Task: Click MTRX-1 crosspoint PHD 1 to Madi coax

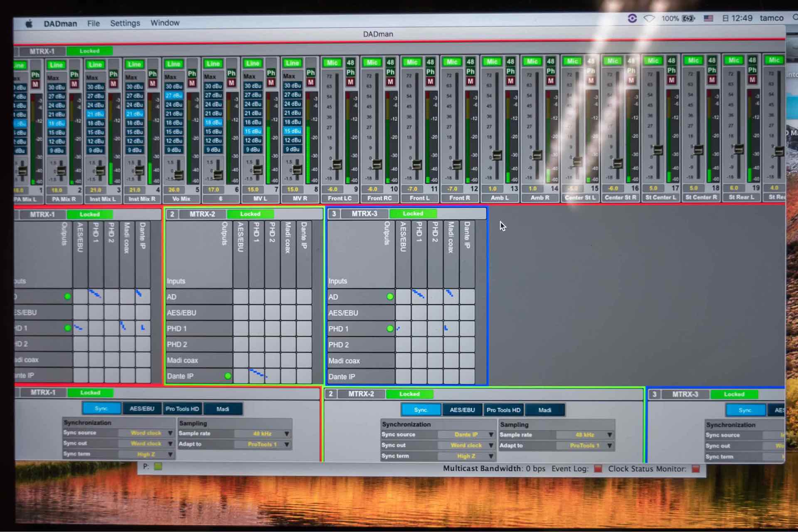Action: point(127,328)
